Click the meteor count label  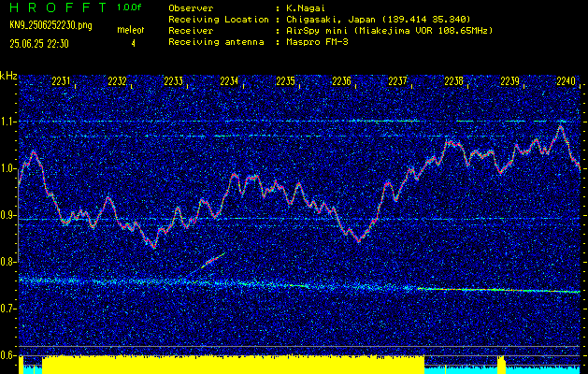(x=130, y=30)
